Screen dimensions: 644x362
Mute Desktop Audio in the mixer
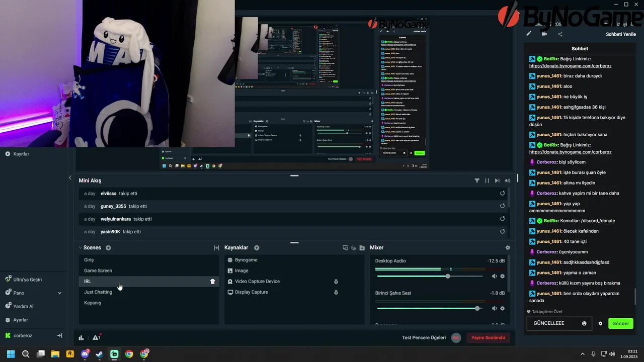(494, 276)
